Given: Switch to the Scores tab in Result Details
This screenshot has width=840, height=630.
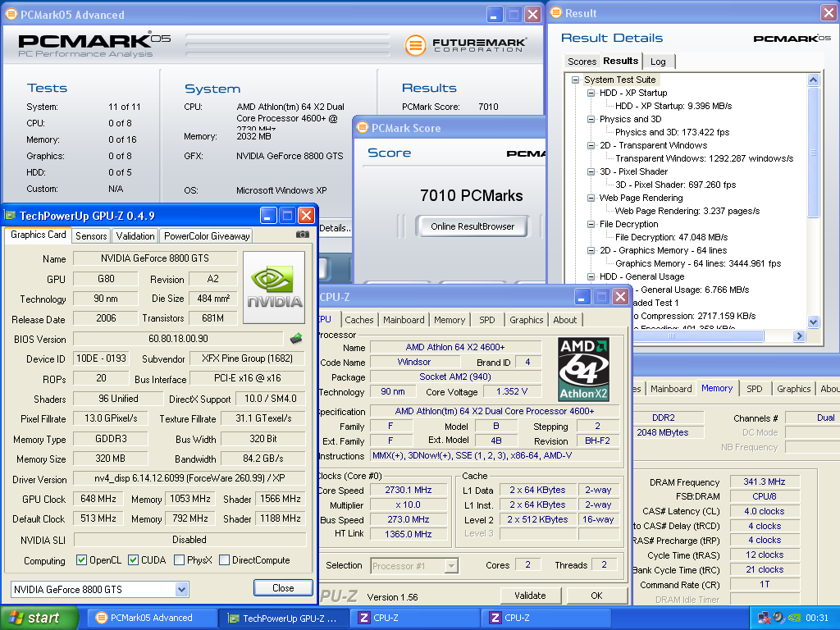Looking at the screenshot, I should click(x=582, y=61).
